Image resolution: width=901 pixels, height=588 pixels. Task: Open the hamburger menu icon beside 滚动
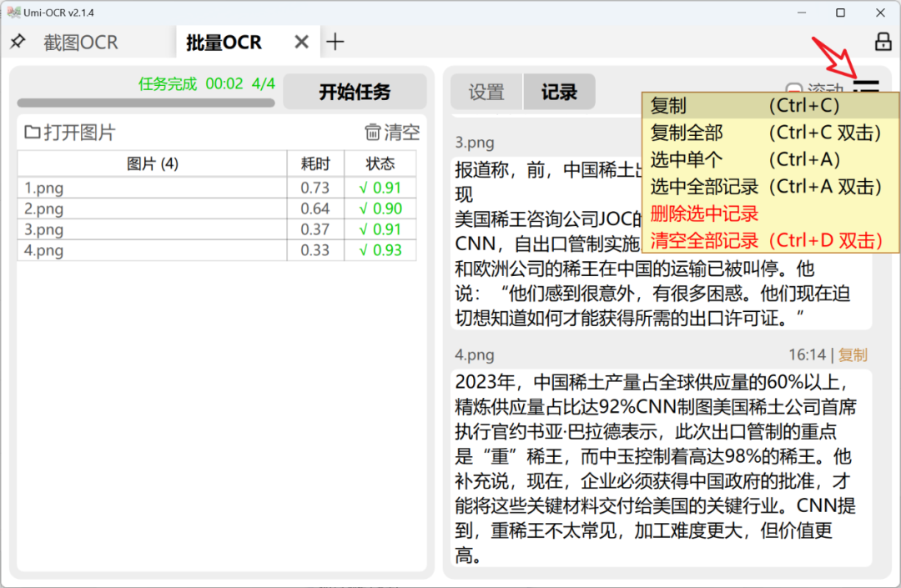point(868,86)
